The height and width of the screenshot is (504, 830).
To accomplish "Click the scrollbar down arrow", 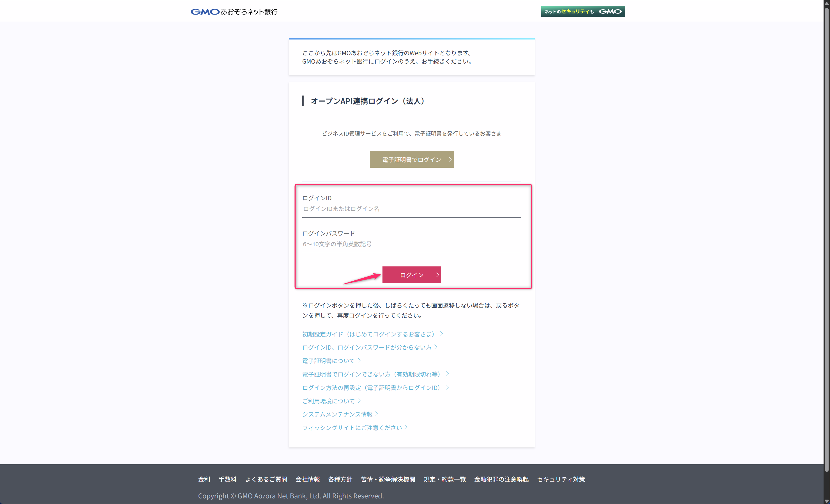I will coord(827,501).
